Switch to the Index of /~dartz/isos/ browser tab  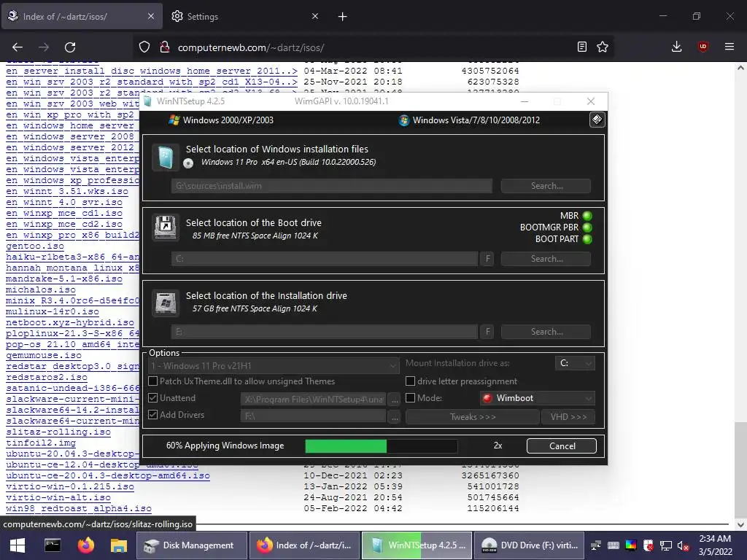coord(81,17)
